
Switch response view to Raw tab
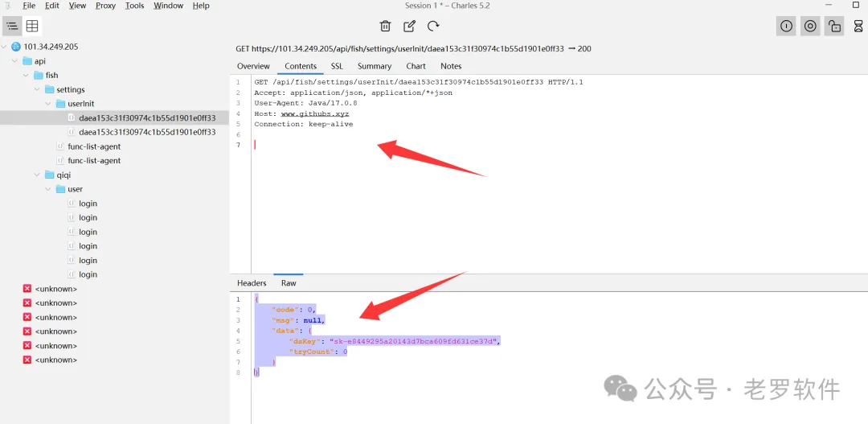point(289,283)
